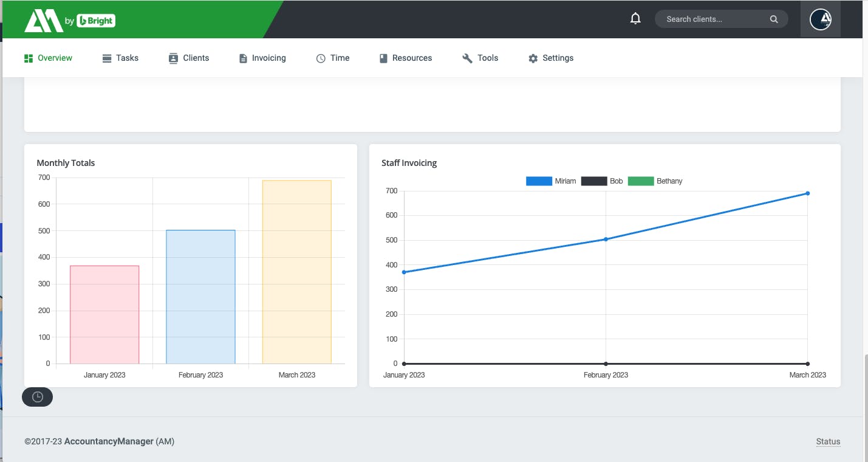Click the Clients contact icon
Image resolution: width=868 pixels, height=462 pixels.
click(173, 58)
